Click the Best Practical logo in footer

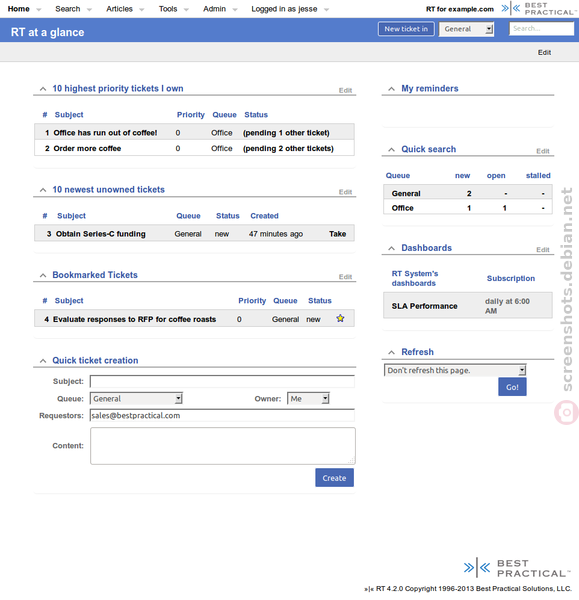click(517, 568)
